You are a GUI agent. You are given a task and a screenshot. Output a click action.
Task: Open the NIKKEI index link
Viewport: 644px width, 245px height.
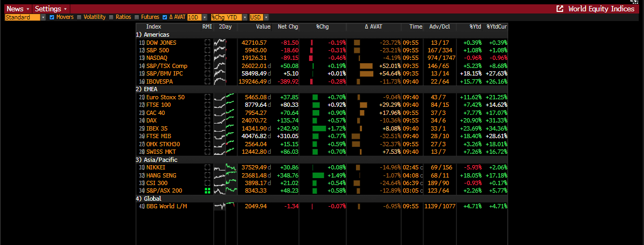157,167
